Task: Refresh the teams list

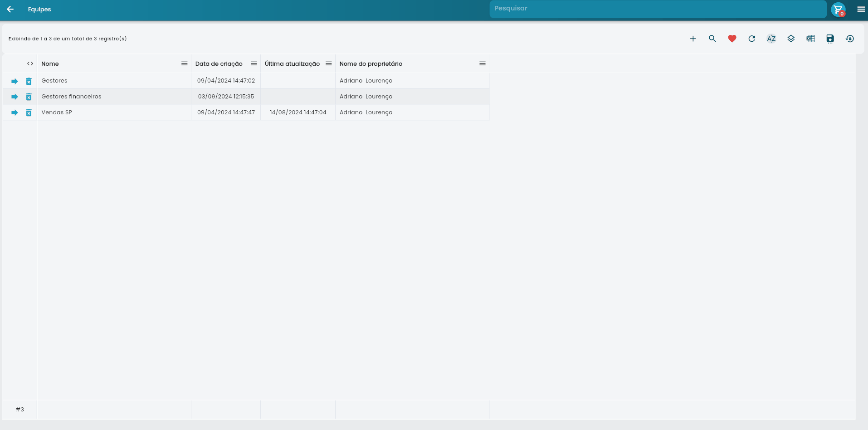Action: pyautogui.click(x=751, y=39)
